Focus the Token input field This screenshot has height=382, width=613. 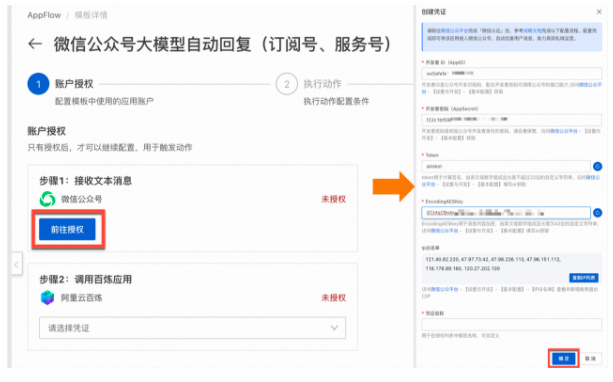[x=506, y=166]
